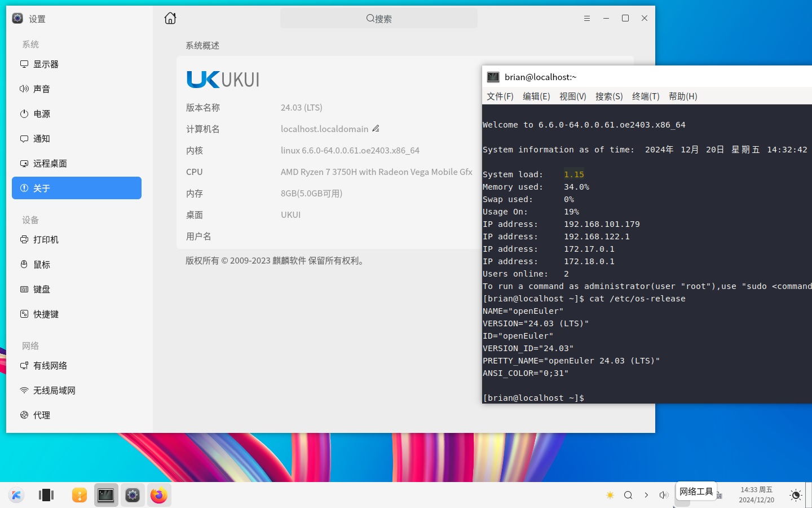This screenshot has height=508, width=812.
Task: Open the file manager from taskbar
Action: pyautogui.click(x=80, y=495)
